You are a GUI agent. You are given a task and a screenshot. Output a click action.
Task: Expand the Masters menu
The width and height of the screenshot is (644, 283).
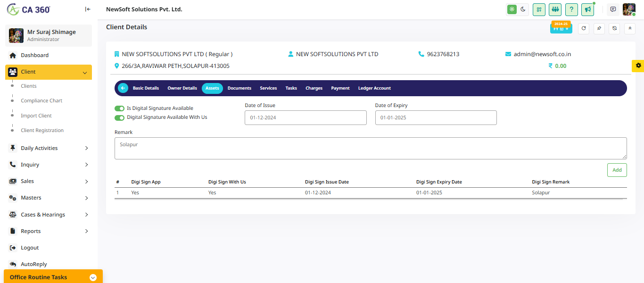(49, 198)
